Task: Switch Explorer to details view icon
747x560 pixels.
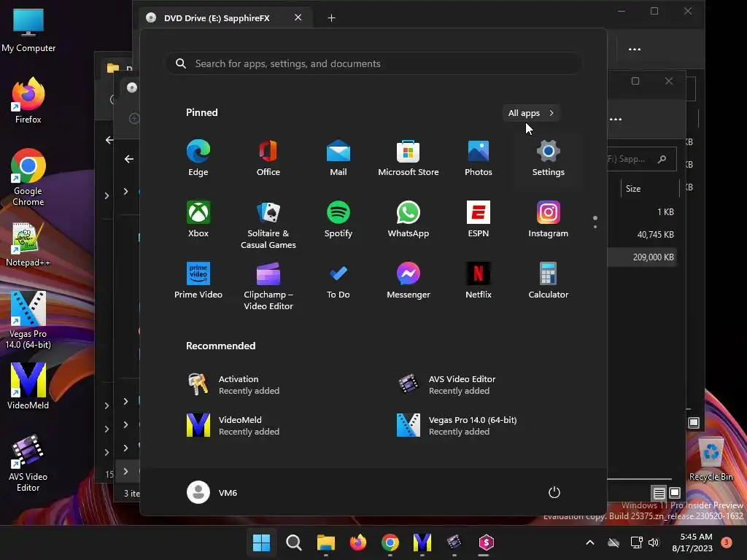Action: click(x=659, y=493)
